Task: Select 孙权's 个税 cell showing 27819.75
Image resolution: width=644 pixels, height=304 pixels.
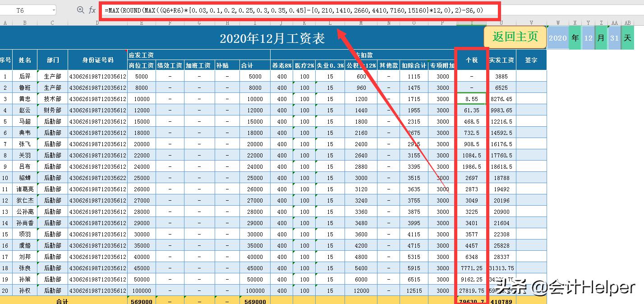Action: 472,290
